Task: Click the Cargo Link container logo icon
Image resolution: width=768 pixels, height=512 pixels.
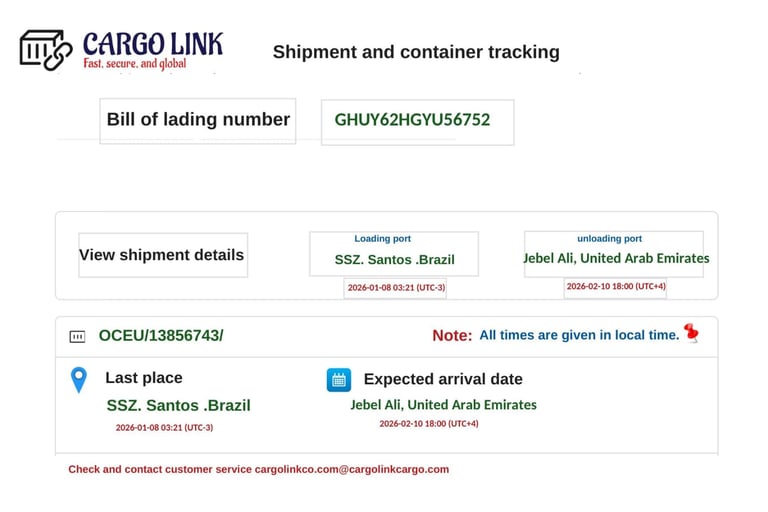Action: tap(45, 50)
